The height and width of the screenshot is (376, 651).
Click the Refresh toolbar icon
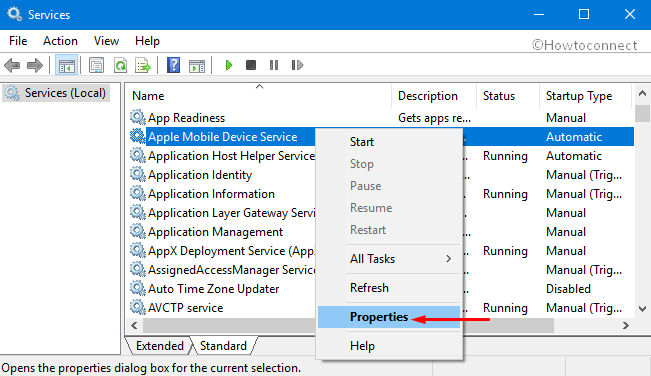click(120, 65)
